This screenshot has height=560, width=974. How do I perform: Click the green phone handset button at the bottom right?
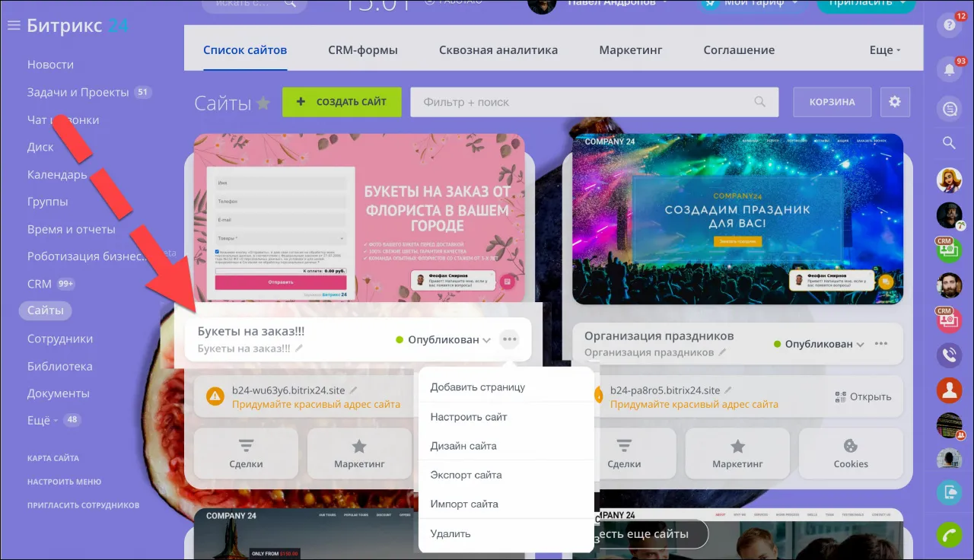[949, 535]
